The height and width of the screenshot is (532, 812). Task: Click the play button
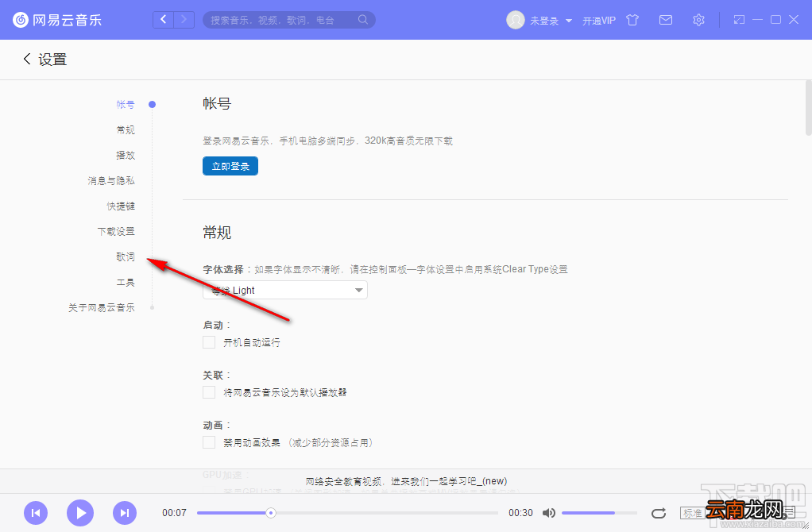[x=80, y=513]
